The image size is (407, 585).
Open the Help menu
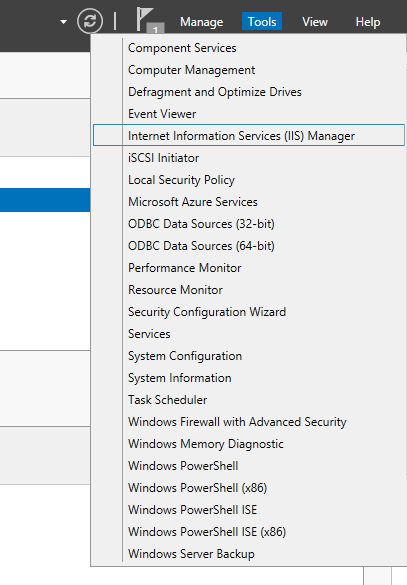coord(367,22)
